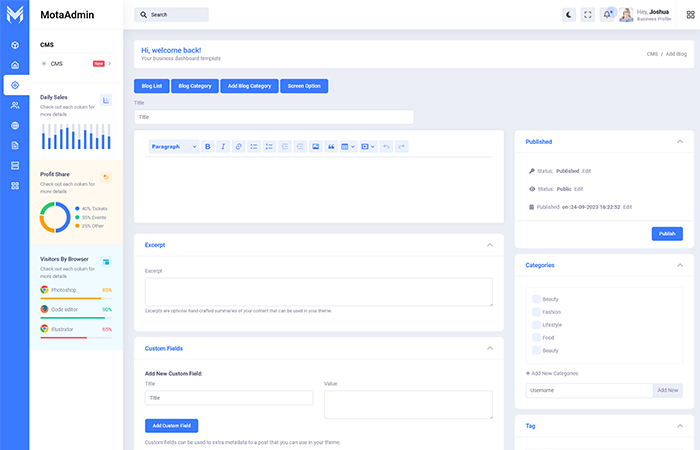The width and height of the screenshot is (700, 450).
Task: Tick the Lifestyle category checkbox
Action: (536, 325)
